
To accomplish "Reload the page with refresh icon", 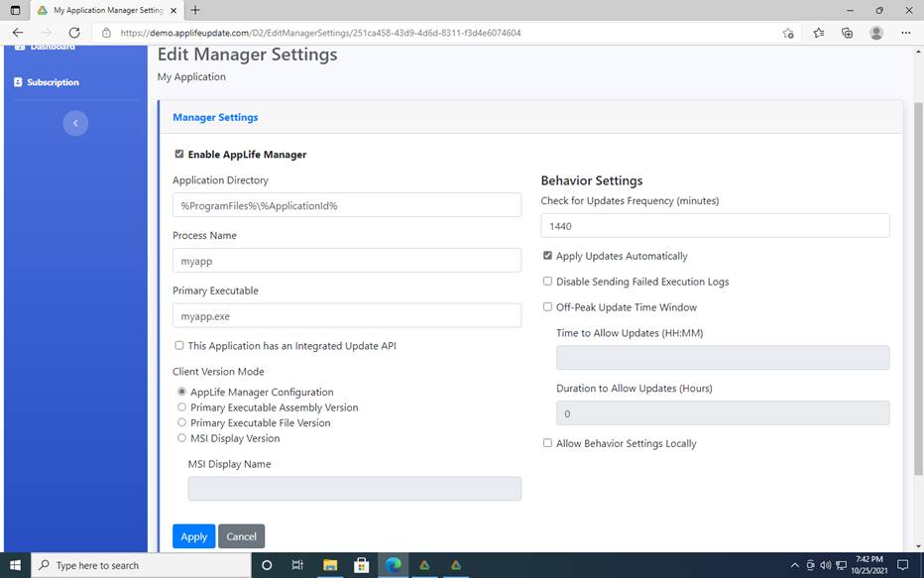I will click(x=74, y=33).
